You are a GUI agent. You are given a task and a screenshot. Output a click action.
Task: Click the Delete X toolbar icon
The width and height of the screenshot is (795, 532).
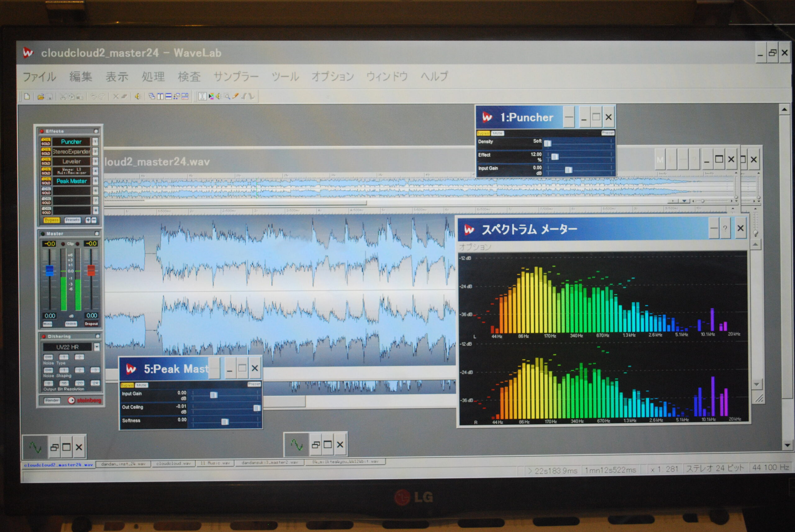[x=116, y=97]
